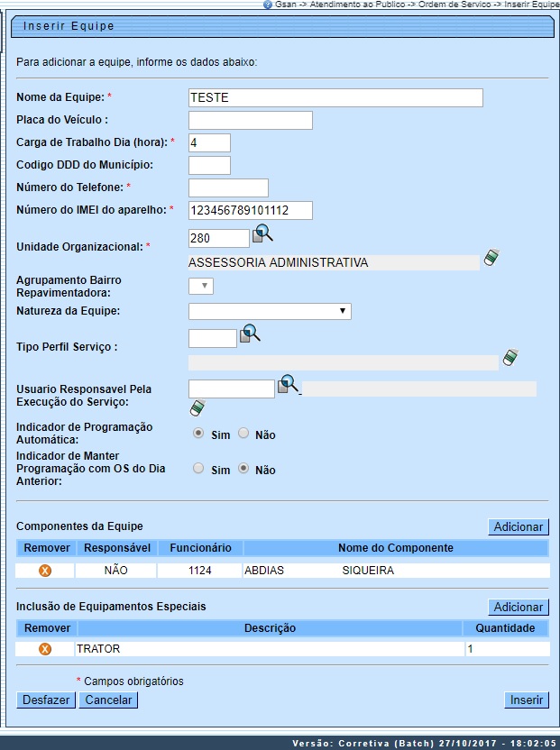
Task: Open Agrupamento Bairro Repavimentadora dropdown
Action: coord(201,286)
